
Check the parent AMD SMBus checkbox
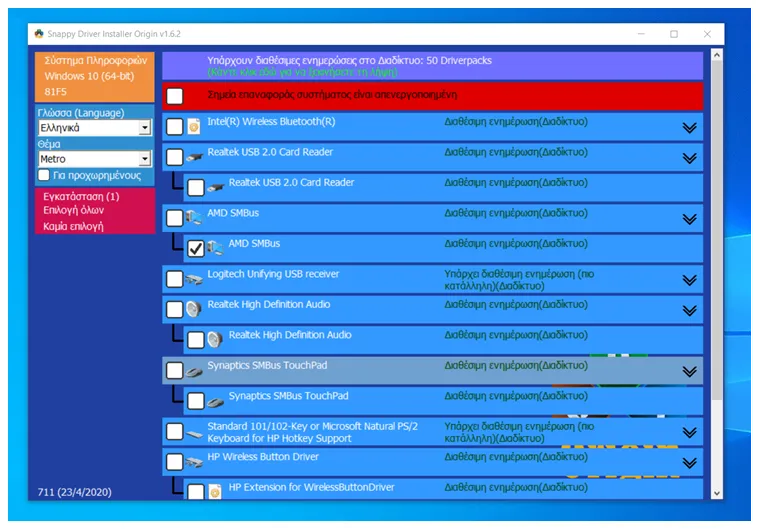tap(174, 218)
